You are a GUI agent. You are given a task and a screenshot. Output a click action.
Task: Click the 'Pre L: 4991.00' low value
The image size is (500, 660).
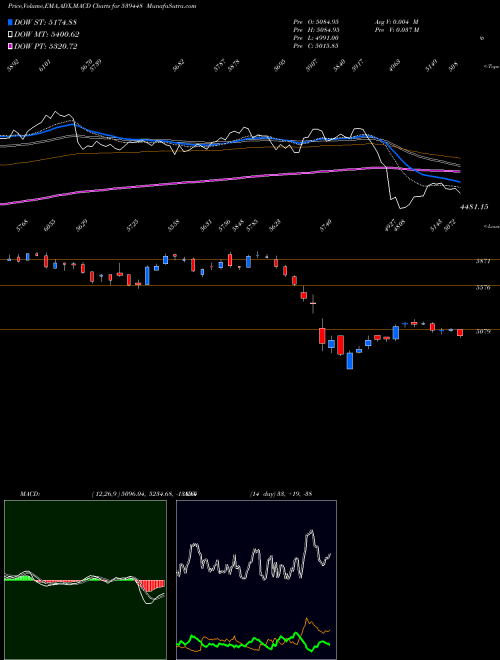coord(316,38)
